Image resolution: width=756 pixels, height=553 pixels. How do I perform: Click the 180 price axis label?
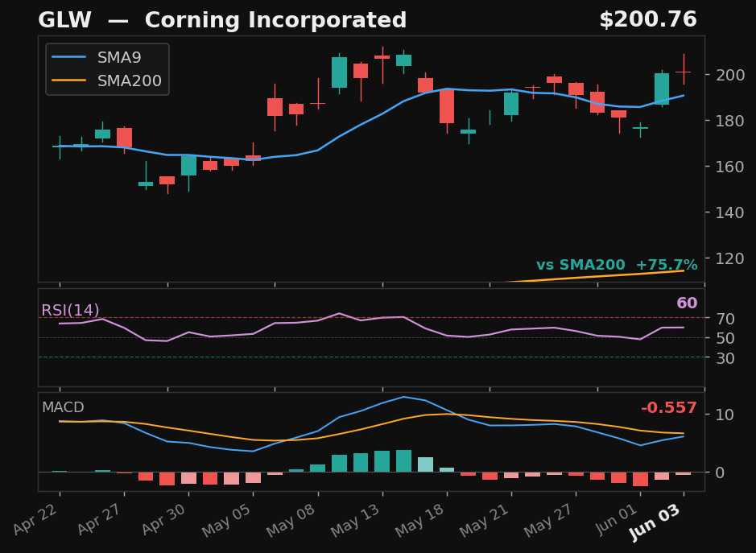point(730,121)
